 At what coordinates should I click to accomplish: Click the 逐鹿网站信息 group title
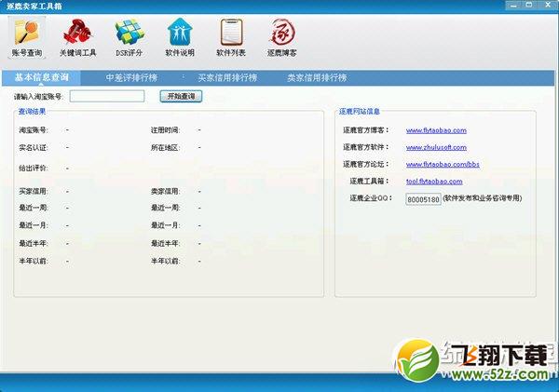point(360,112)
